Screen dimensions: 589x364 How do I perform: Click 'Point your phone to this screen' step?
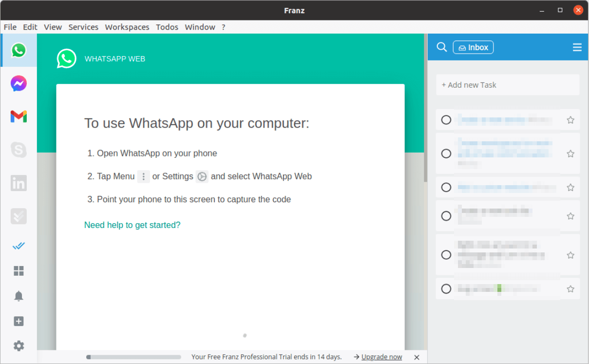194,199
